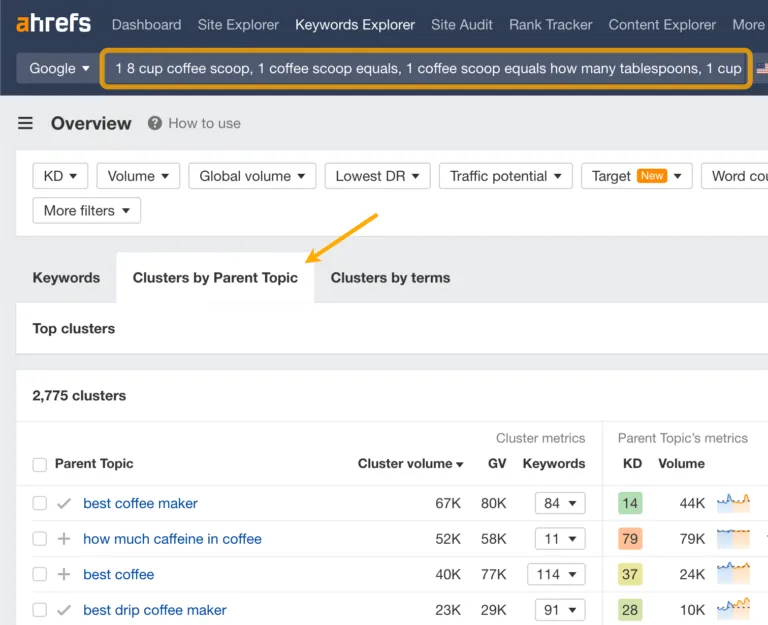Screen dimensions: 768x625
Task: Open the Word count filter dropdown
Action: [735, 176]
